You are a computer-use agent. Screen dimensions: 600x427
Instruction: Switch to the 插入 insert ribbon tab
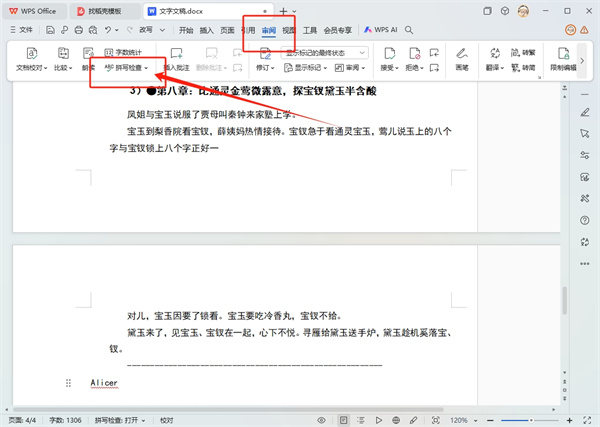point(206,31)
